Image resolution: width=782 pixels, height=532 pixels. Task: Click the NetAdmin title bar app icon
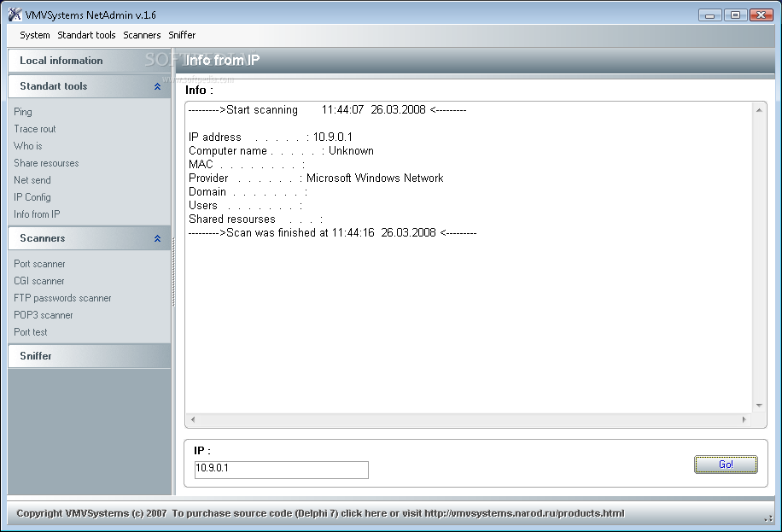click(x=15, y=15)
